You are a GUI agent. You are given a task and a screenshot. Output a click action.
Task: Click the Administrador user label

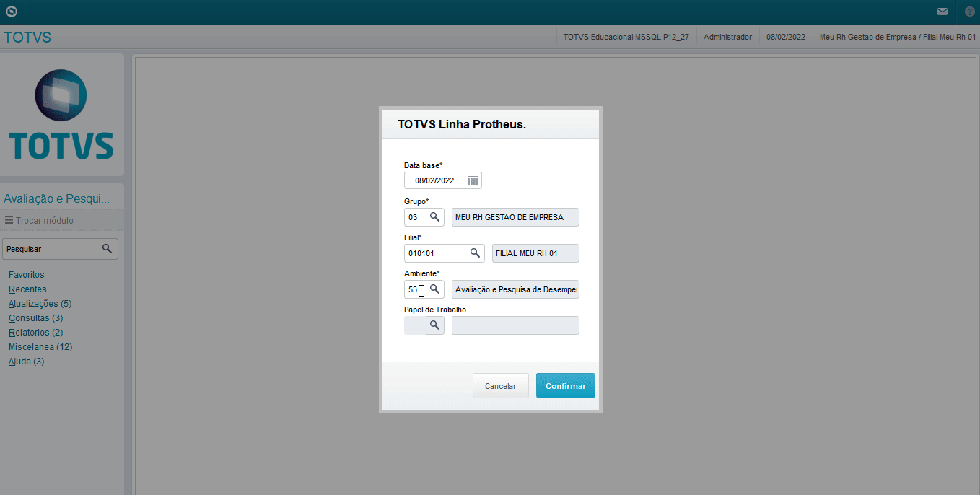727,37
